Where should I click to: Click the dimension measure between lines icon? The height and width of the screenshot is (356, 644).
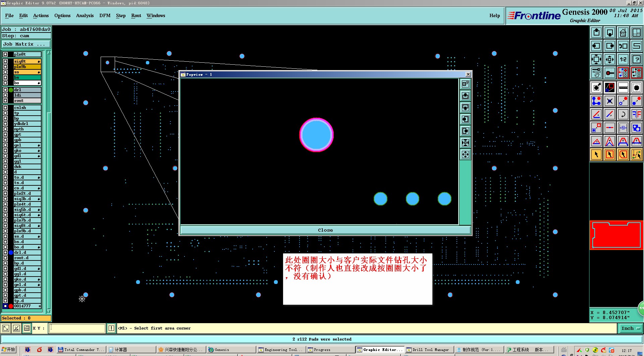623,128
